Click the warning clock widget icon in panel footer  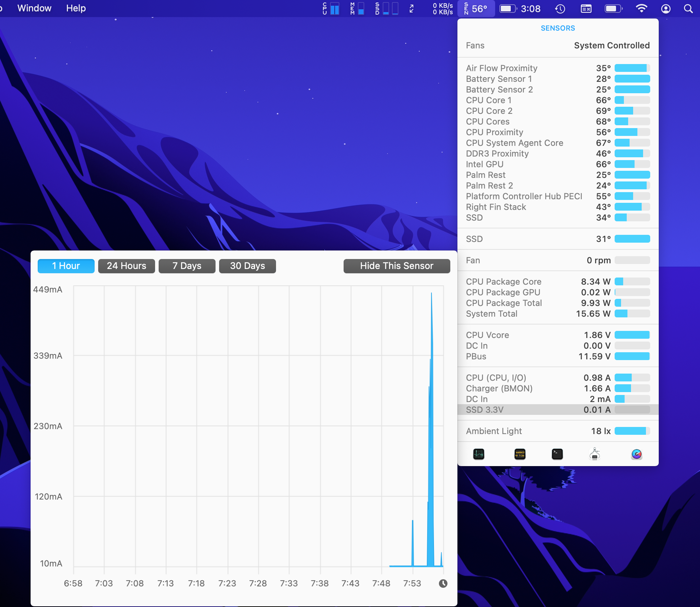(x=519, y=454)
